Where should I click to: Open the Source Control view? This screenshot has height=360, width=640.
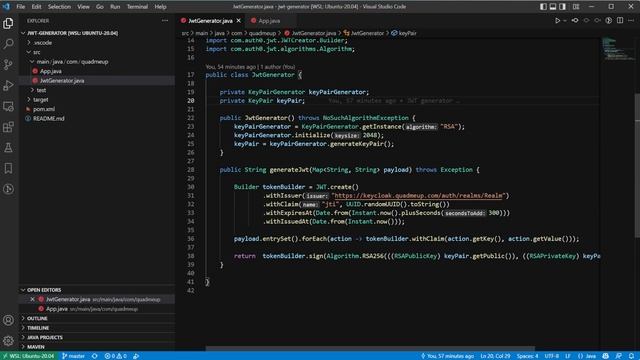click(x=8, y=64)
